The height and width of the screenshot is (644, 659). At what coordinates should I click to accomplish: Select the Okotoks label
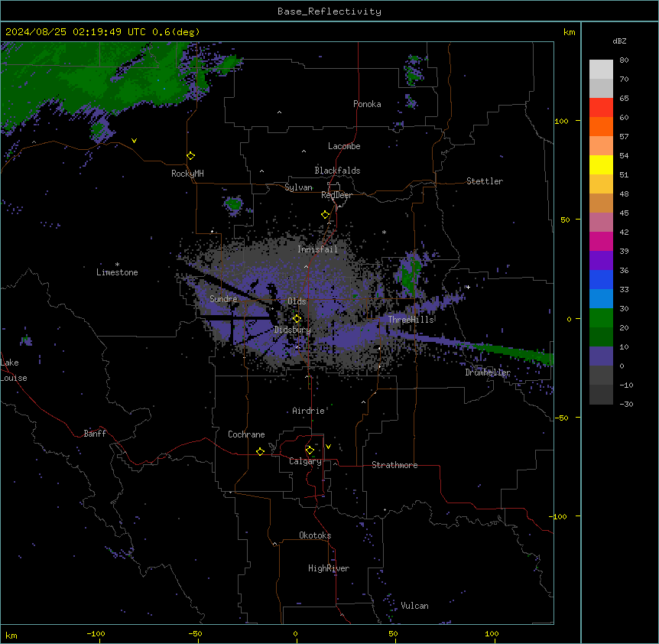(315, 535)
